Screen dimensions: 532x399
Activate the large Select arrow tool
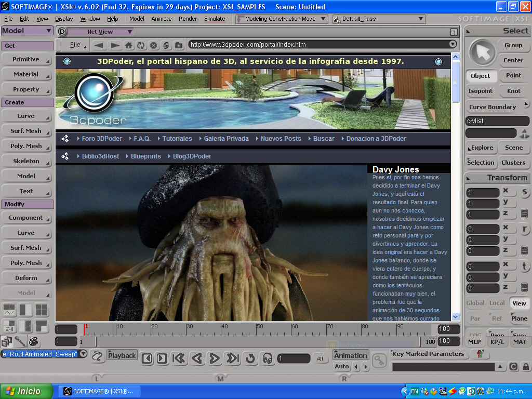pyautogui.click(x=483, y=53)
